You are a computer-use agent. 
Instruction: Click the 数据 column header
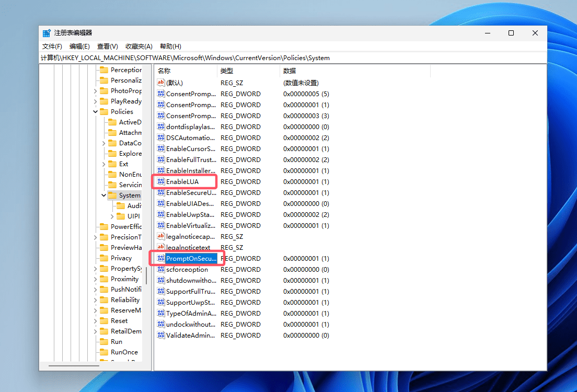tap(355, 71)
